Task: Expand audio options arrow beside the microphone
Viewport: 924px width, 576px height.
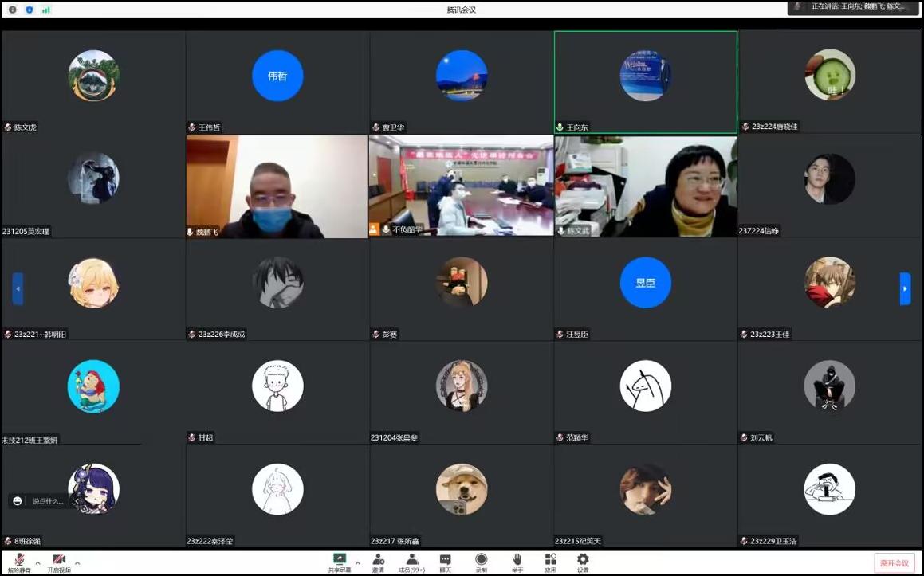Action: 37,562
